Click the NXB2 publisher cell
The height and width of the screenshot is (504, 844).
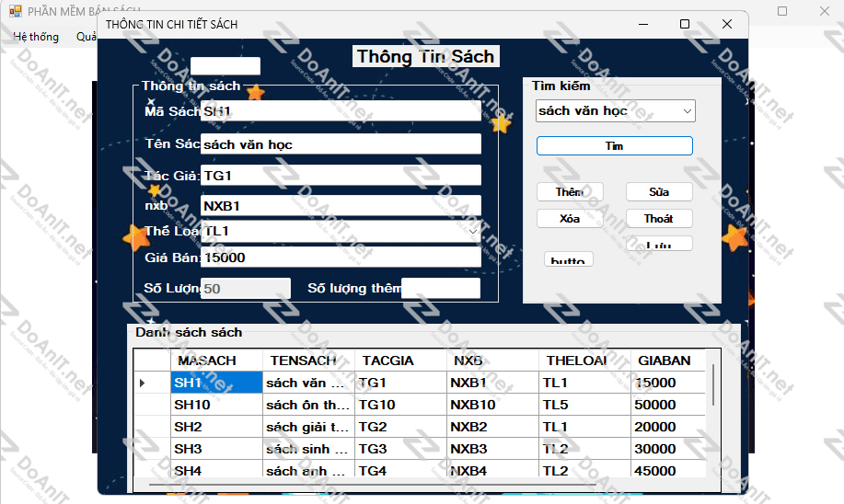coord(492,427)
